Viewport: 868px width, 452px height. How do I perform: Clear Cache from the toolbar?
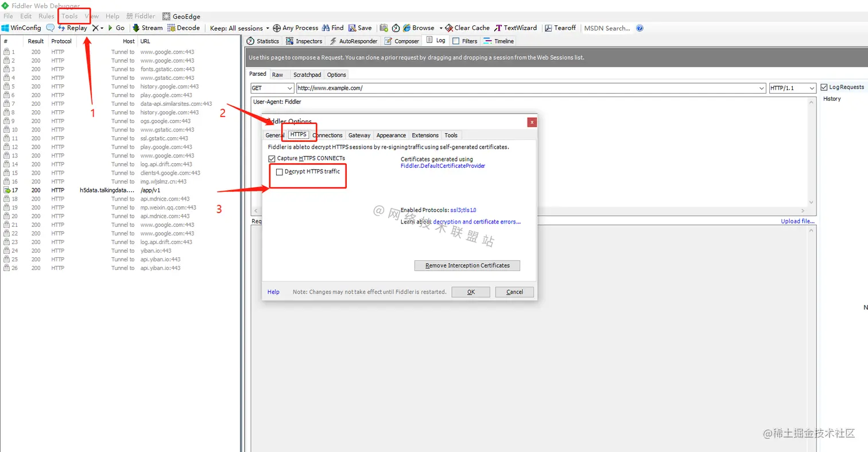coord(467,28)
